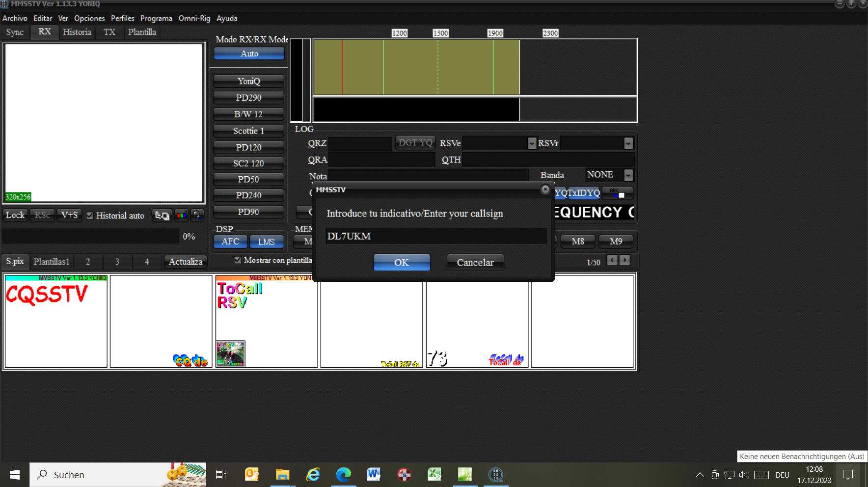Click the magnifying glass zoom icon
The image size is (868, 487).
click(197, 216)
